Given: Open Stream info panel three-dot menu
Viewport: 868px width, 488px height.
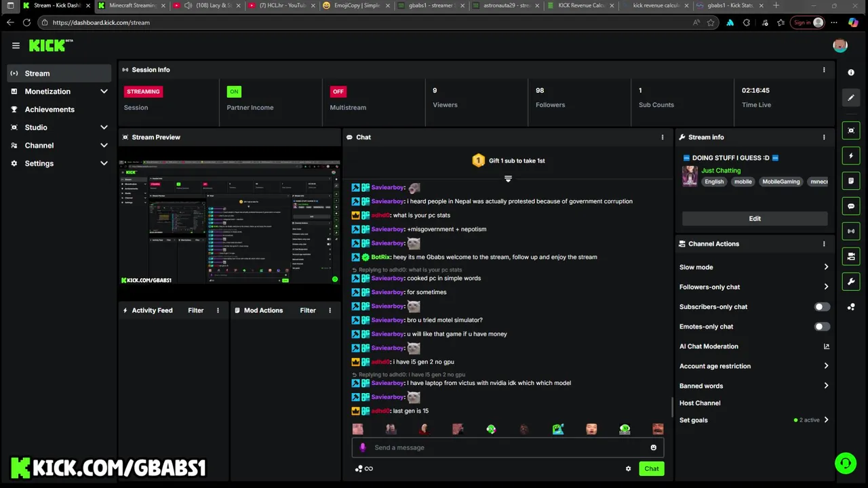Looking at the screenshot, I should tap(824, 137).
